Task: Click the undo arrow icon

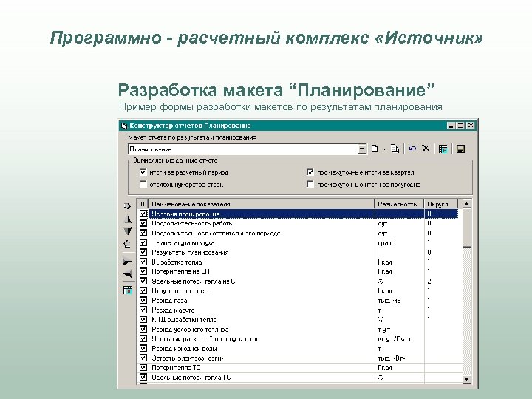Action: pos(412,149)
